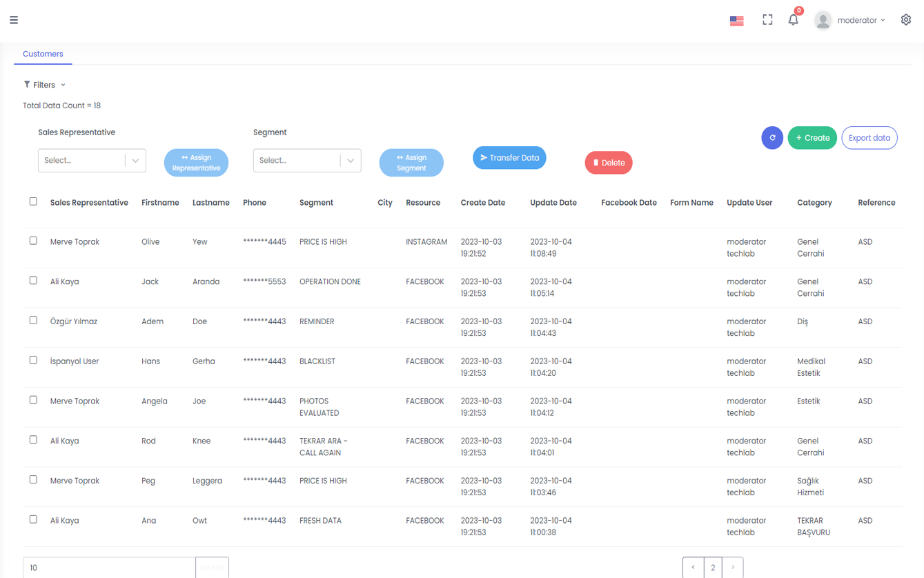This screenshot has width=924, height=578.
Task: Open the Segment select dropdown
Action: [307, 161]
